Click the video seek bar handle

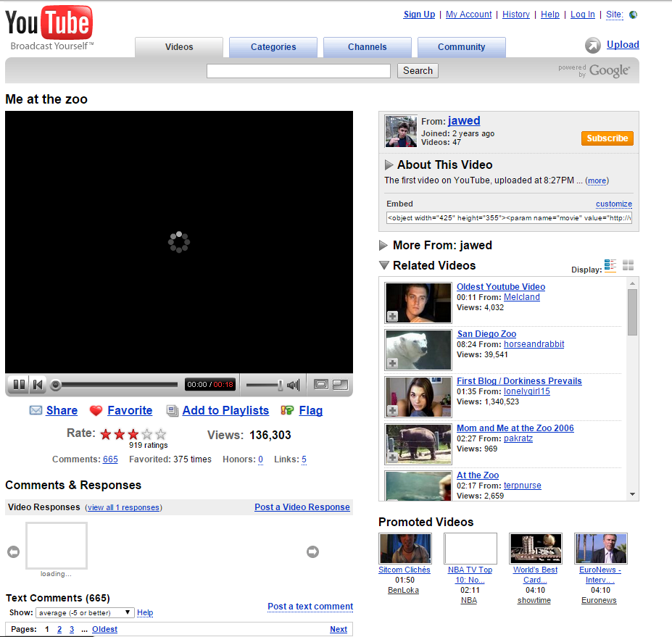pos(55,385)
